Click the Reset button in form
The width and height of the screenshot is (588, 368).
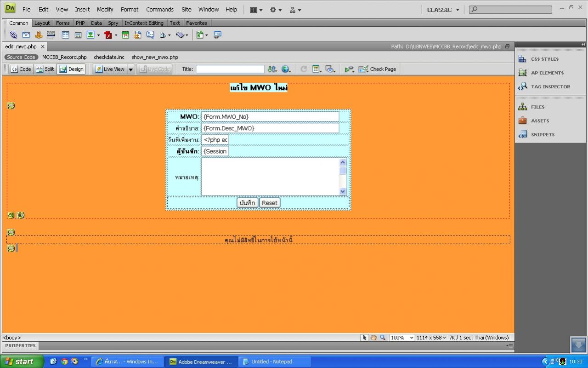click(x=270, y=203)
